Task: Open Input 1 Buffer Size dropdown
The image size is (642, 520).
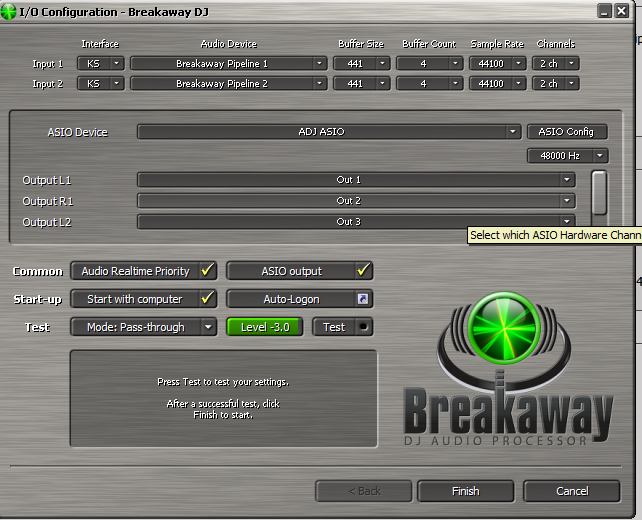Action: (362, 63)
